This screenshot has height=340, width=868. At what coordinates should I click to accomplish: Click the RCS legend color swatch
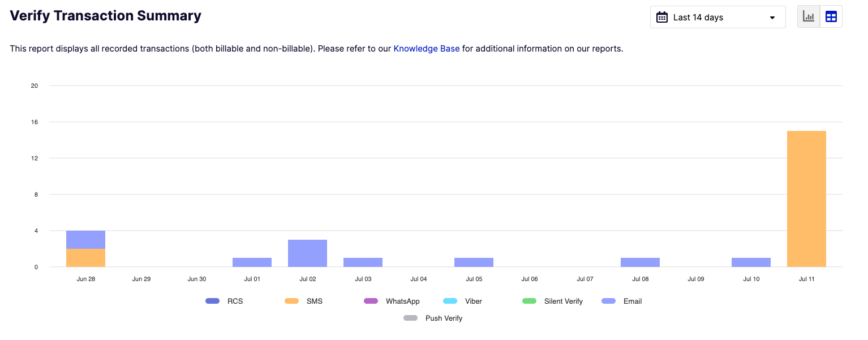coord(212,301)
